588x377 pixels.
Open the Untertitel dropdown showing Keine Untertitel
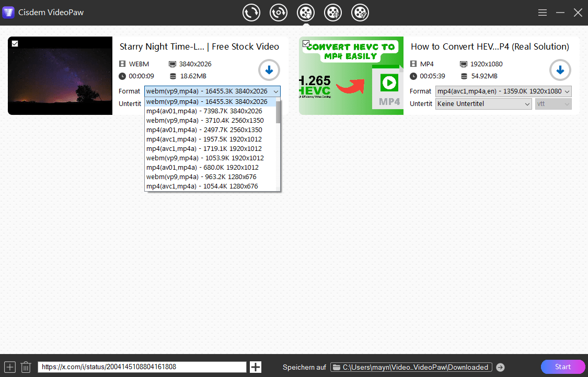(x=483, y=103)
